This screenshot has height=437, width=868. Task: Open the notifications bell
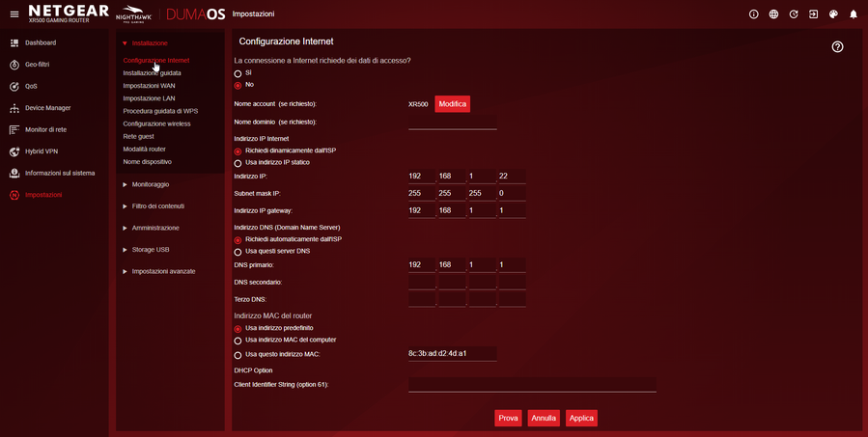[x=854, y=14]
